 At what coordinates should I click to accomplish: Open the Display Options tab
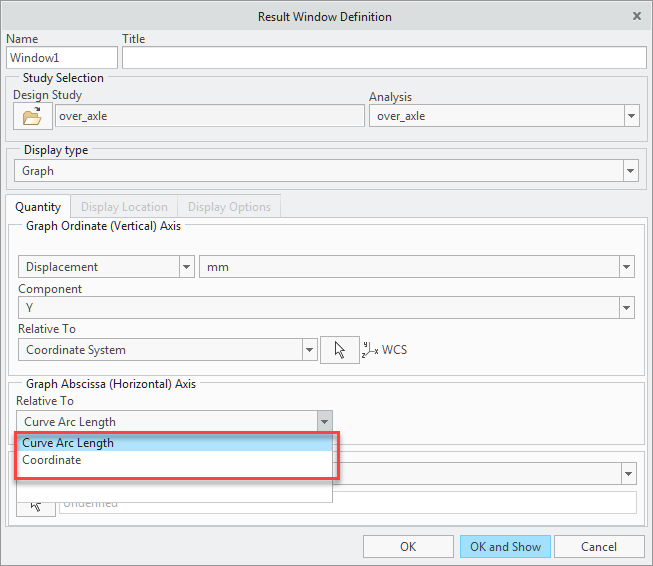229,207
